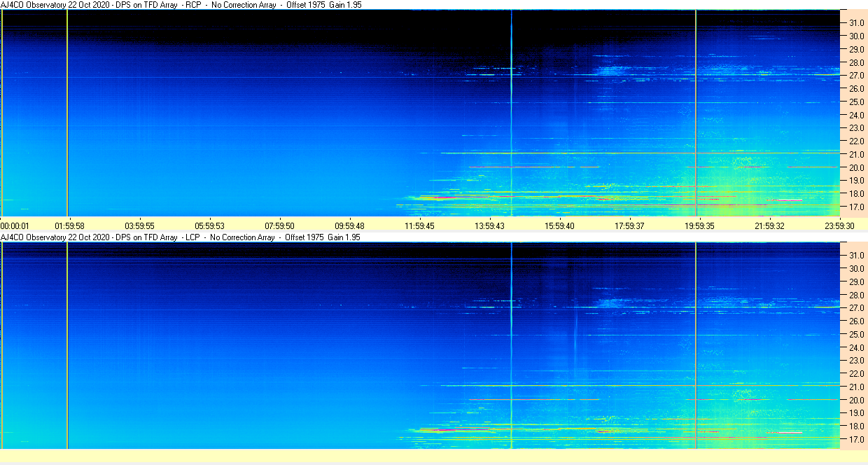Pick 22.0 frequency label in LCP panel
868x465 pixels.
tap(856, 374)
